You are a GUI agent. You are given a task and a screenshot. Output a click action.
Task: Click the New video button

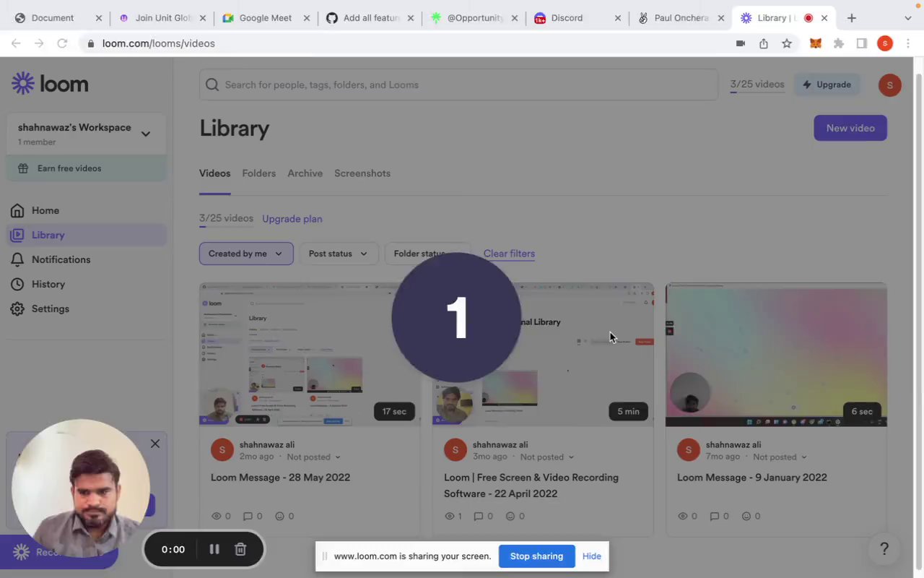850,128
